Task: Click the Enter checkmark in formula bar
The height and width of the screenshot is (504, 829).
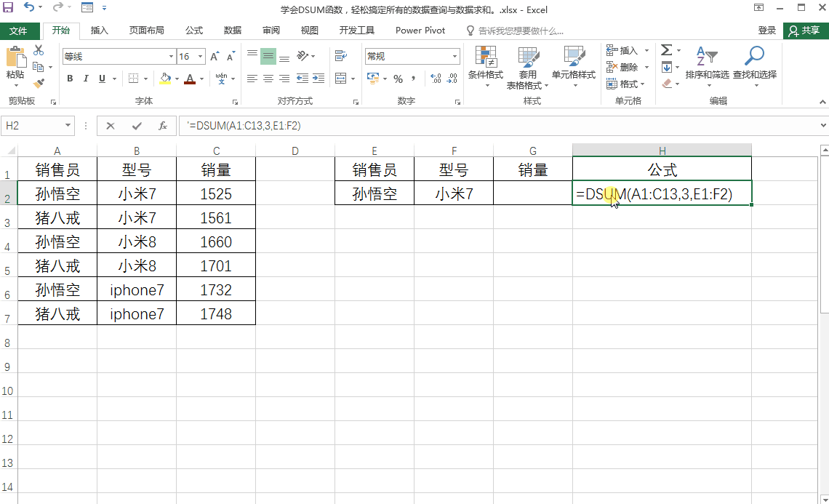Action: pyautogui.click(x=137, y=126)
